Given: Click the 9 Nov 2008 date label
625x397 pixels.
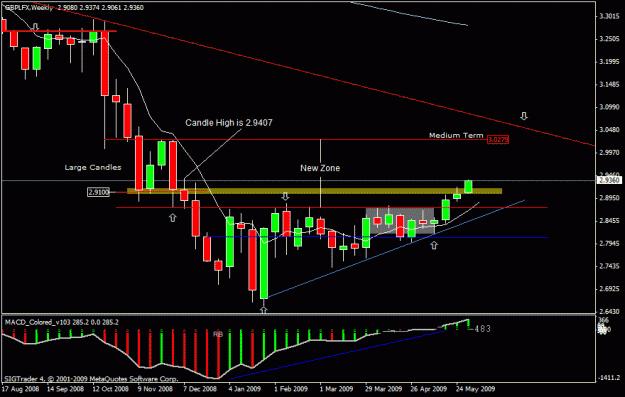Looking at the screenshot, I should pos(155,389).
